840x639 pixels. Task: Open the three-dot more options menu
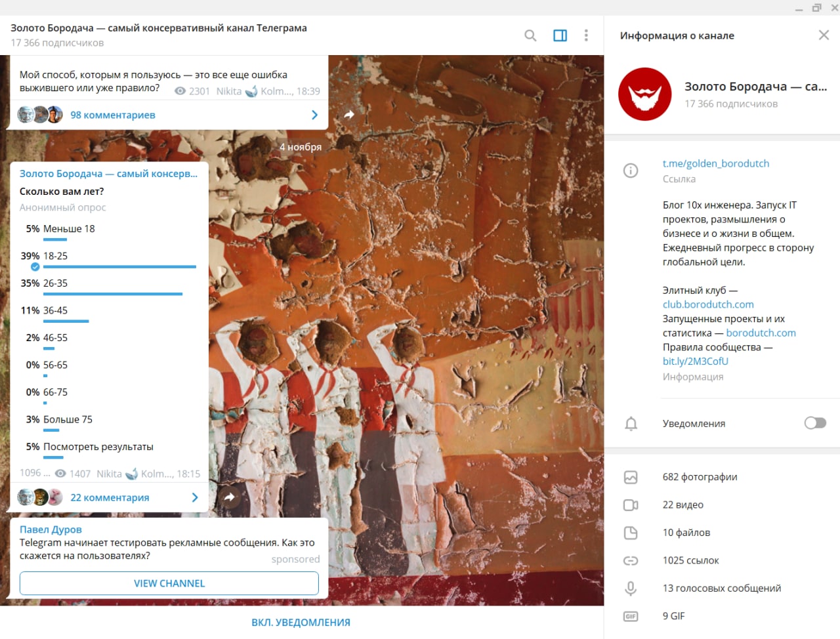[586, 35]
